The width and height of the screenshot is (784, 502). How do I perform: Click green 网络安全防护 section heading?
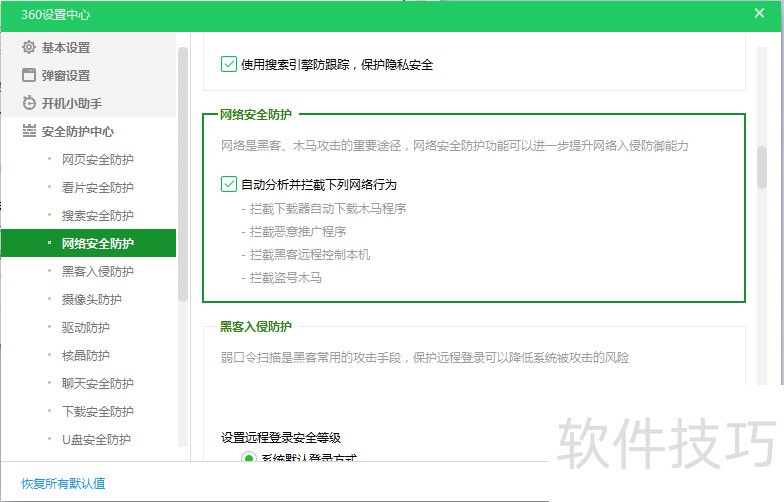256,114
